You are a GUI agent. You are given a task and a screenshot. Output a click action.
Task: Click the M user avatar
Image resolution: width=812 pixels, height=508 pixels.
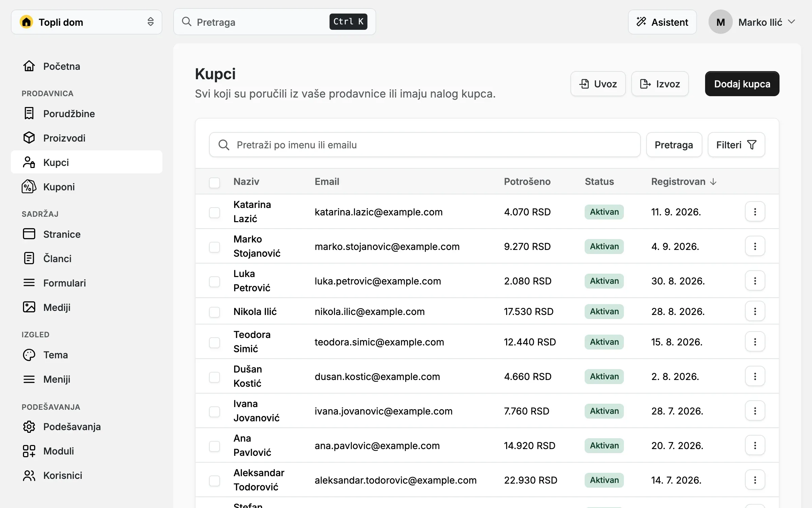tap(721, 22)
